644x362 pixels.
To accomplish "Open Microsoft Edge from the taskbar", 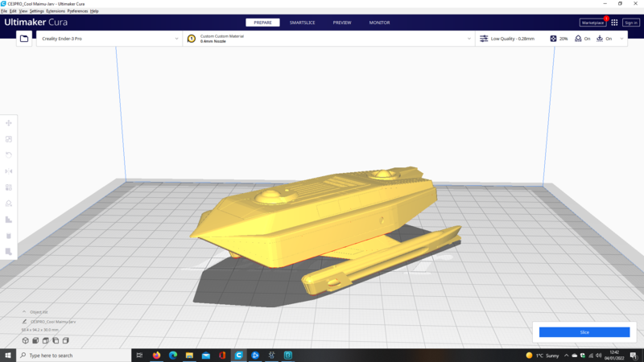I will pos(173,356).
